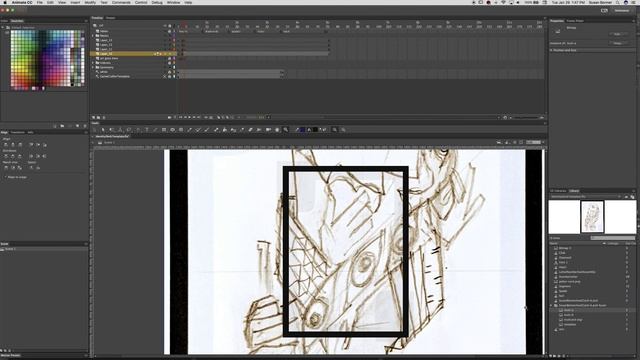Open the File menu
Screen dimensions: 640x360
[x=40, y=2]
